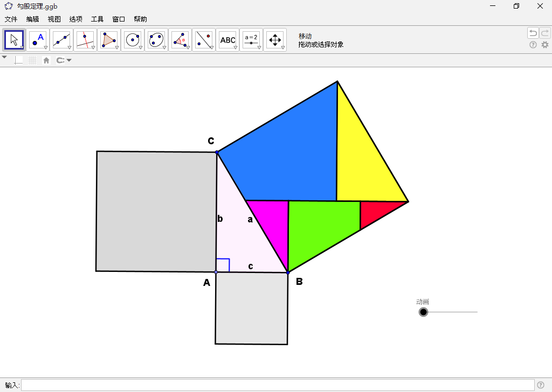Select the Point tool
Image resolution: width=552 pixels, height=392 pixels.
click(x=38, y=40)
